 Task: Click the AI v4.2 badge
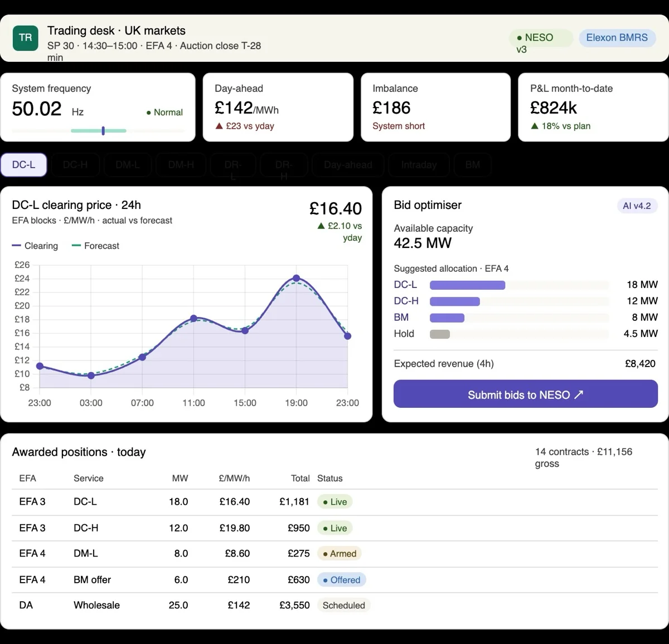click(637, 206)
